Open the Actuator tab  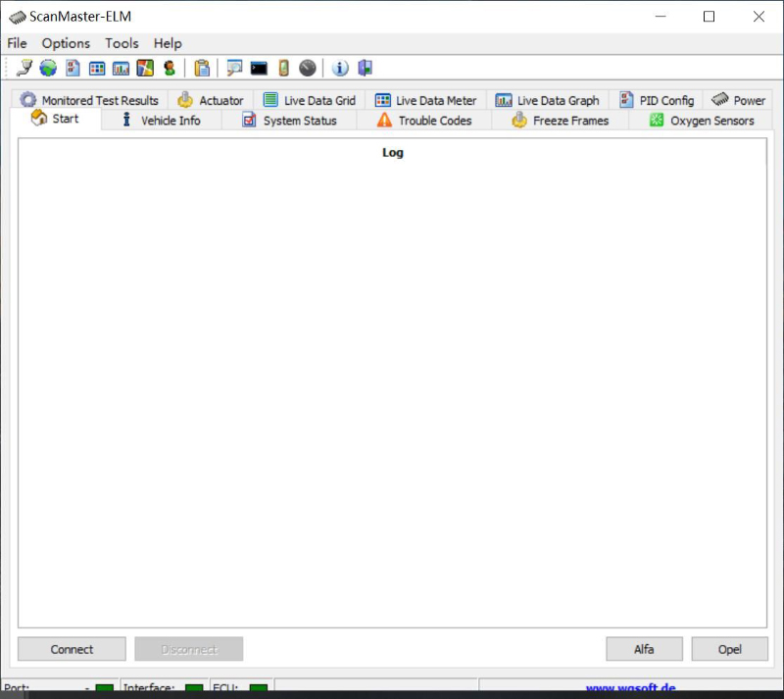(211, 100)
